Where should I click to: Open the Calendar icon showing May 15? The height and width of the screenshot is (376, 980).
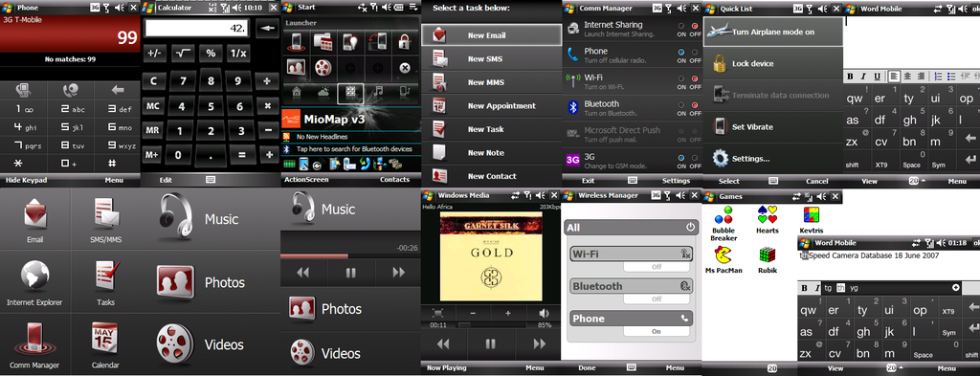coord(105,344)
